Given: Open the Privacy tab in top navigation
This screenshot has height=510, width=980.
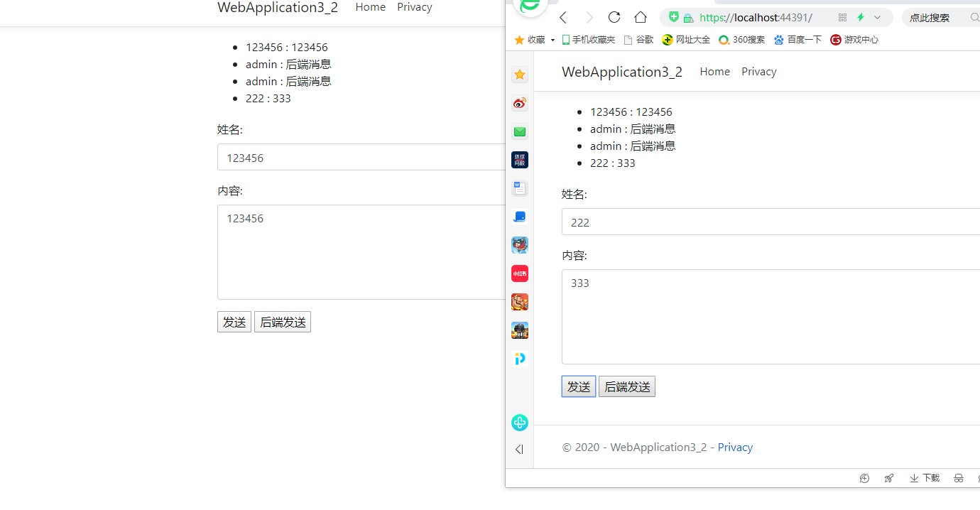Looking at the screenshot, I should pyautogui.click(x=758, y=71).
